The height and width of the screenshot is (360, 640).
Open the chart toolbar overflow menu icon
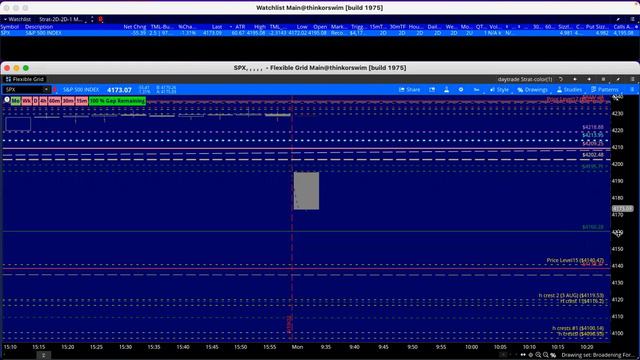point(633,90)
